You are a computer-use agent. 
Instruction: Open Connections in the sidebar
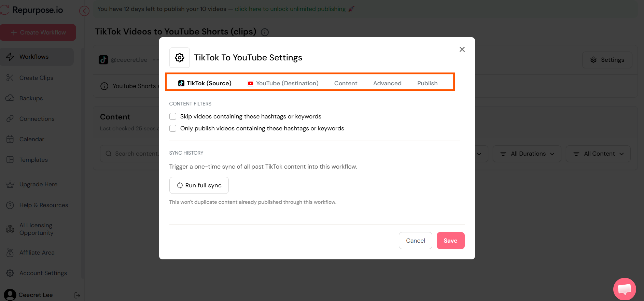click(37, 119)
